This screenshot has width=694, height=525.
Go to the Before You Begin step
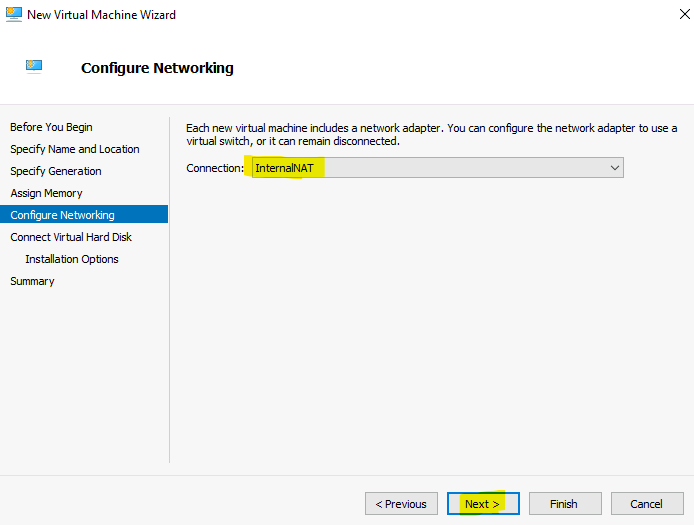point(51,127)
